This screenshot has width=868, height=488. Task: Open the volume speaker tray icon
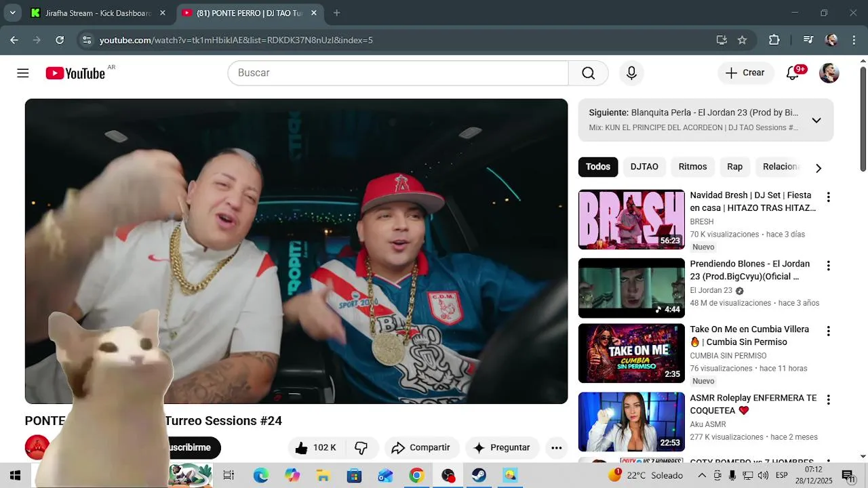click(x=763, y=476)
